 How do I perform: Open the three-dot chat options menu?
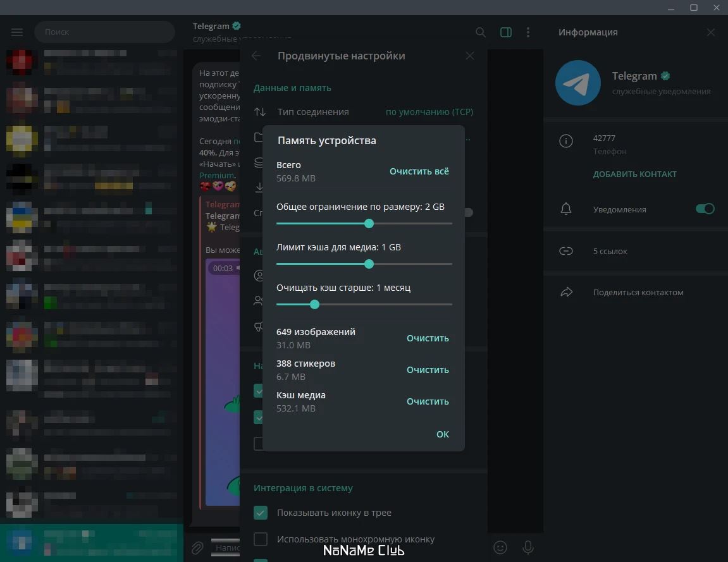pos(528,32)
